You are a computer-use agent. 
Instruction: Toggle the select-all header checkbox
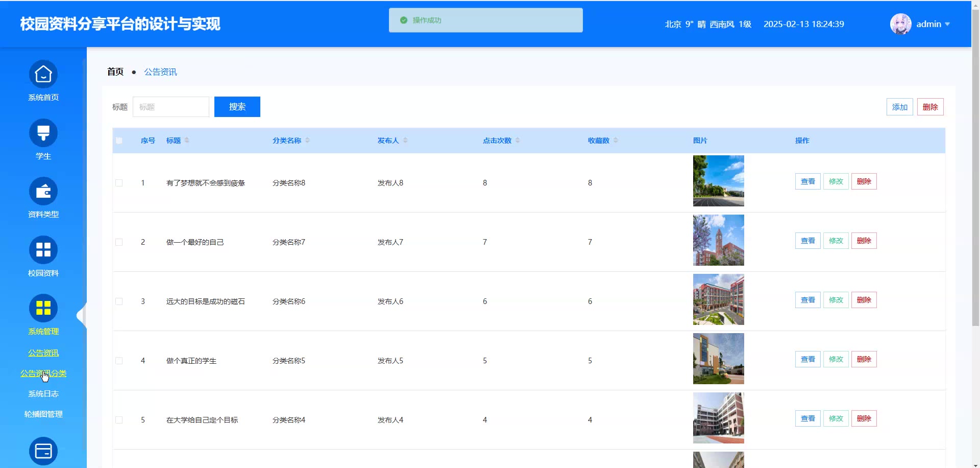pos(119,141)
